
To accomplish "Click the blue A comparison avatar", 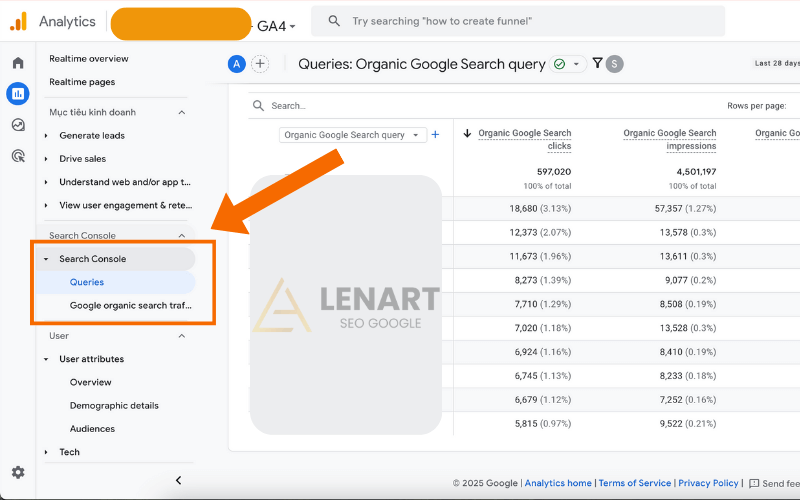I will coord(237,64).
